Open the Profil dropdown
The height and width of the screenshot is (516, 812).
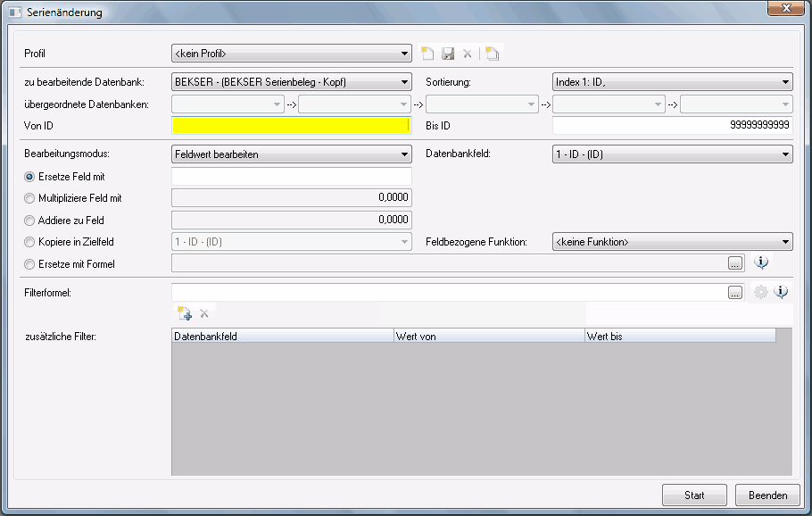pyautogui.click(x=291, y=54)
